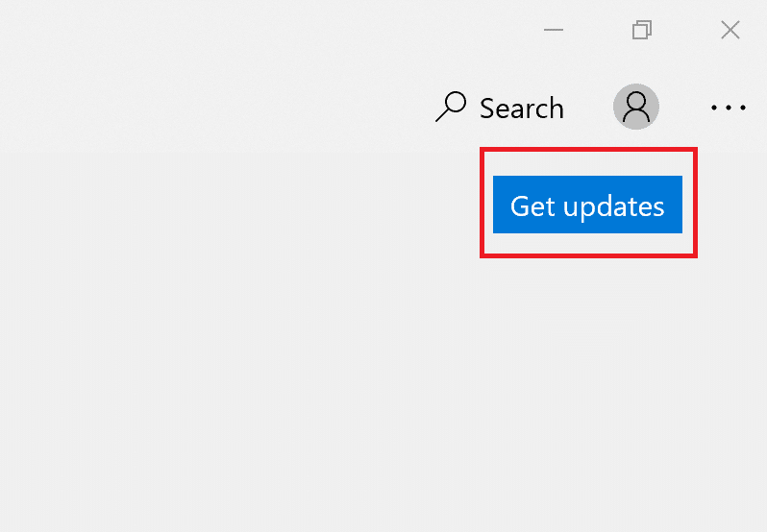
Task: Click the magnifying glass search icon
Action: click(x=451, y=107)
